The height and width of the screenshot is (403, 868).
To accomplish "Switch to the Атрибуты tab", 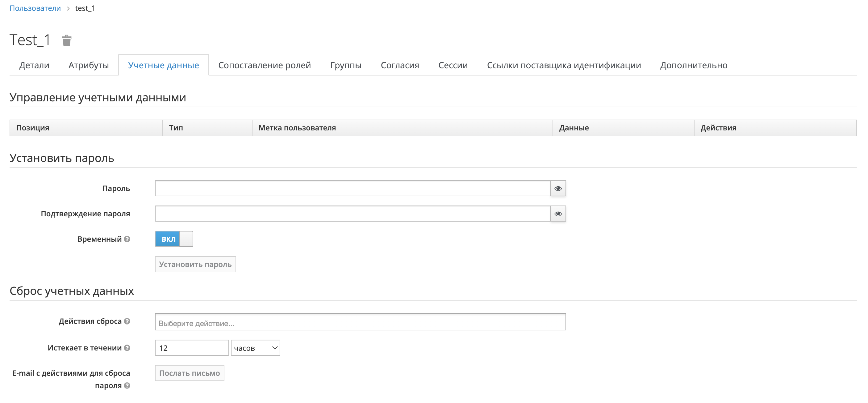I will pos(88,66).
